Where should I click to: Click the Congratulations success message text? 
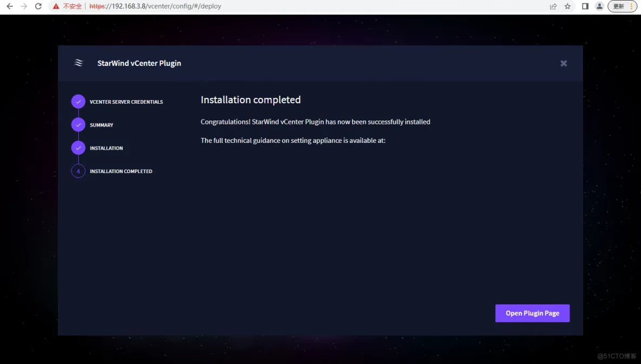pos(315,122)
